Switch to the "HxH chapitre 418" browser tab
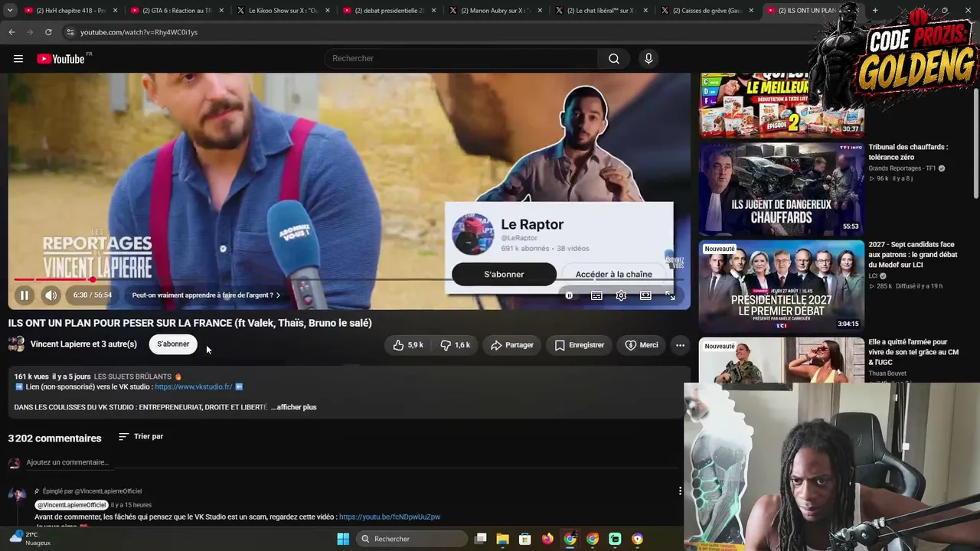Screen dimensions: 980x551 pos(70,11)
